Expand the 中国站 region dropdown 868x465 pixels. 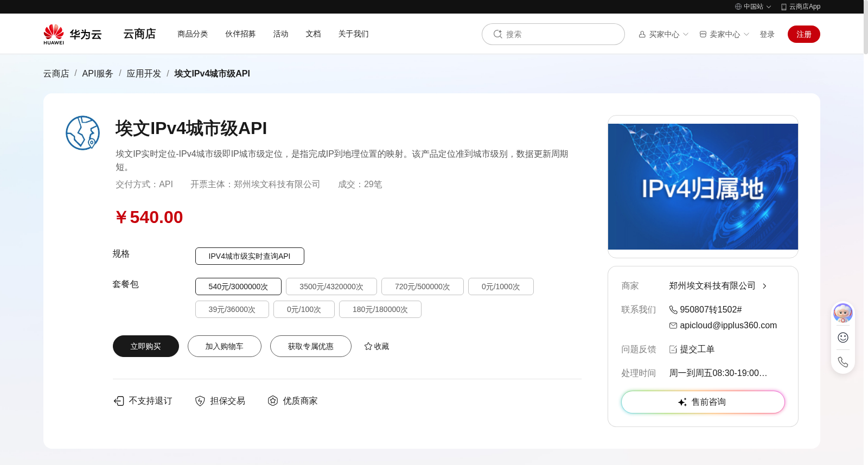click(768, 7)
